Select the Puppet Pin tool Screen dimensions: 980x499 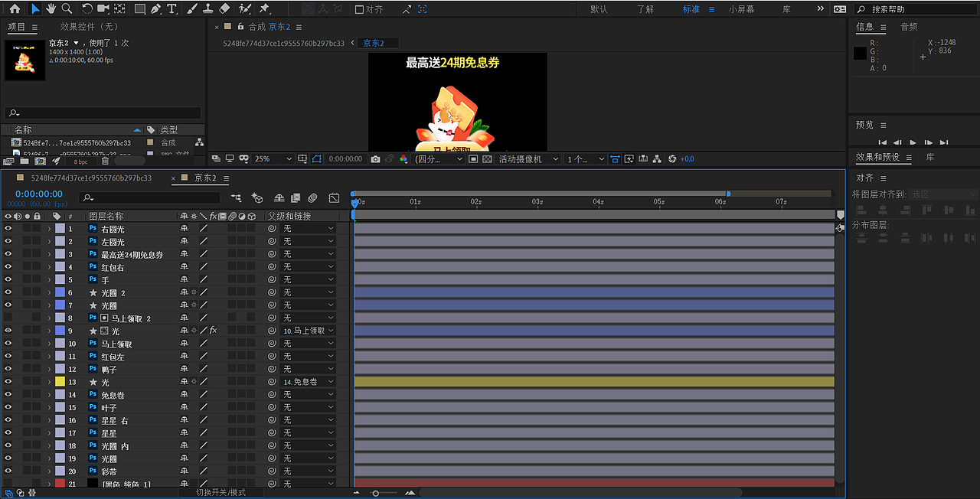(264, 9)
